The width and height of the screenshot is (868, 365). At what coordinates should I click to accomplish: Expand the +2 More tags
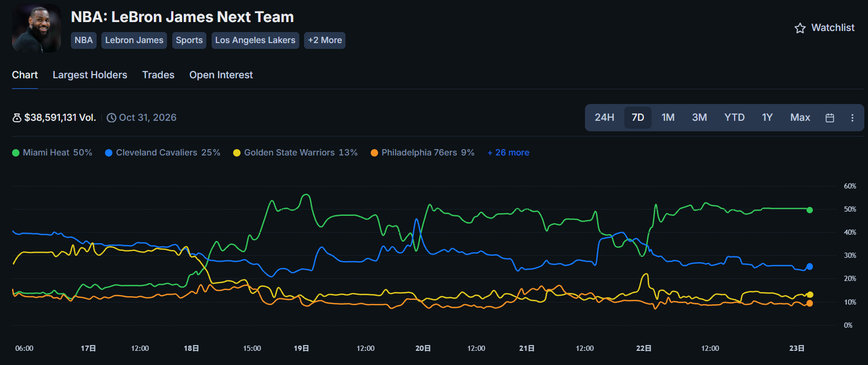tap(325, 40)
